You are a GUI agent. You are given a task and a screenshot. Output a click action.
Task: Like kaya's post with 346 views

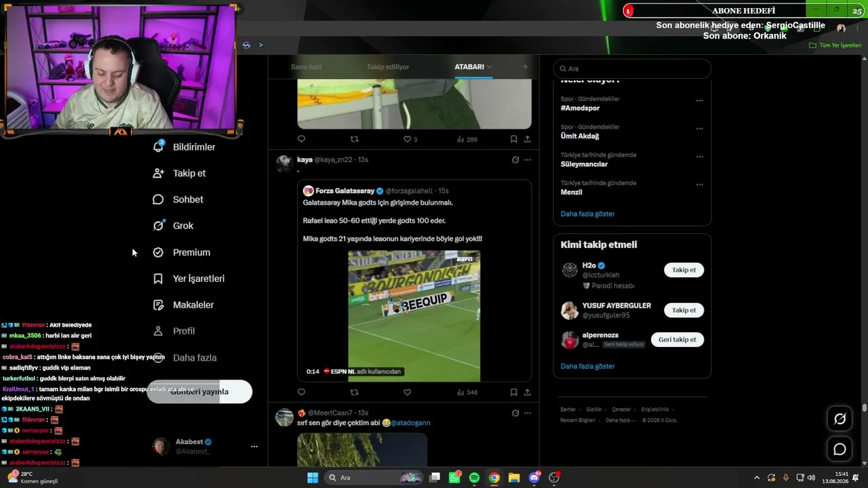point(407,392)
